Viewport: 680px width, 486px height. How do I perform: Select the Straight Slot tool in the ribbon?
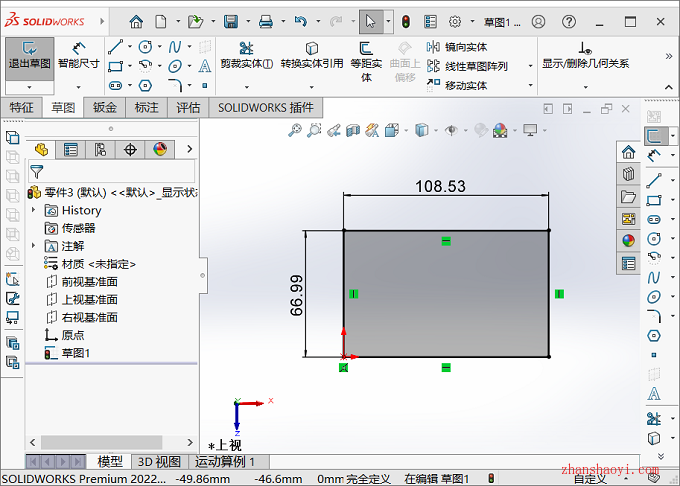[115, 86]
